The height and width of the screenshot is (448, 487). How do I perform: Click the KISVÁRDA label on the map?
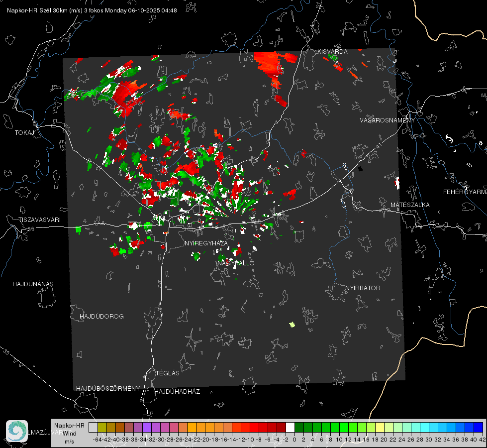pyautogui.click(x=332, y=52)
